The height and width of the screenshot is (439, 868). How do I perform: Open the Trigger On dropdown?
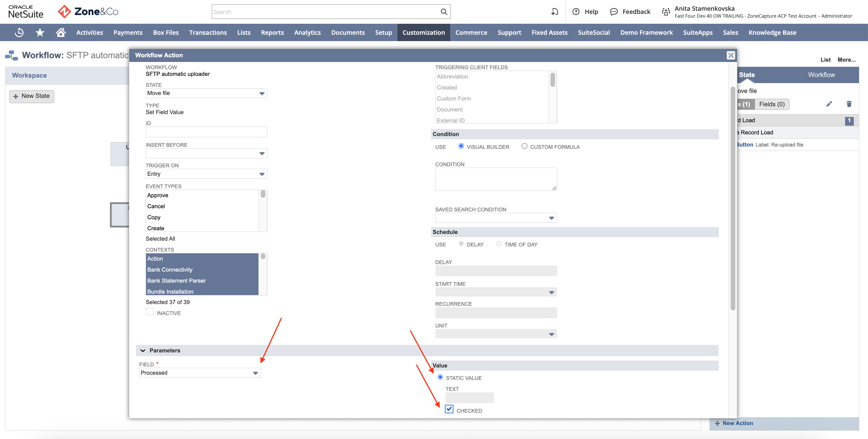[x=206, y=174]
